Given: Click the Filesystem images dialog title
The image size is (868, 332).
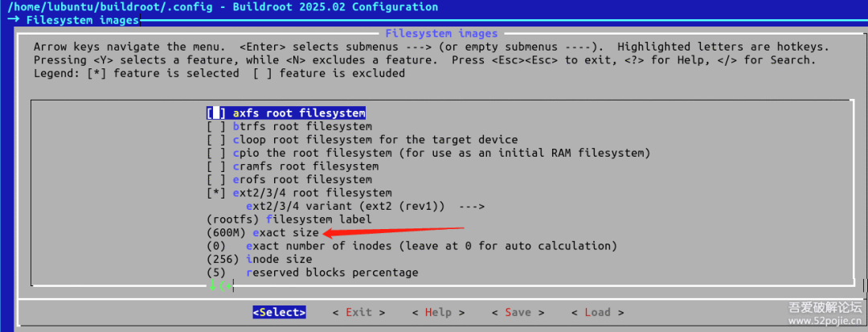Looking at the screenshot, I should 441,34.
